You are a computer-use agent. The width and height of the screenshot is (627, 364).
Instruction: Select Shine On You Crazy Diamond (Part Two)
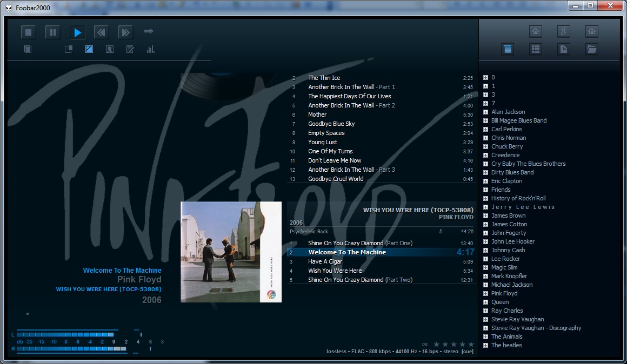coord(381,280)
